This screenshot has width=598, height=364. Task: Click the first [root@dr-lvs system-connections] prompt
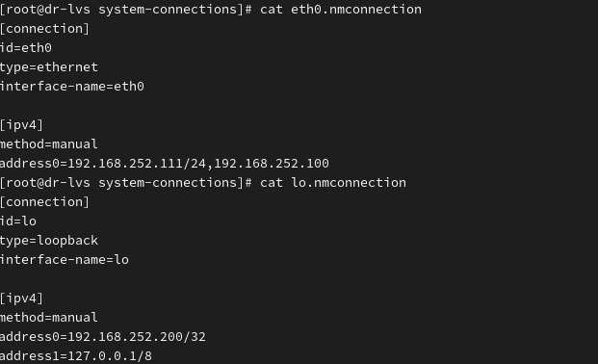pyautogui.click(x=125, y=10)
